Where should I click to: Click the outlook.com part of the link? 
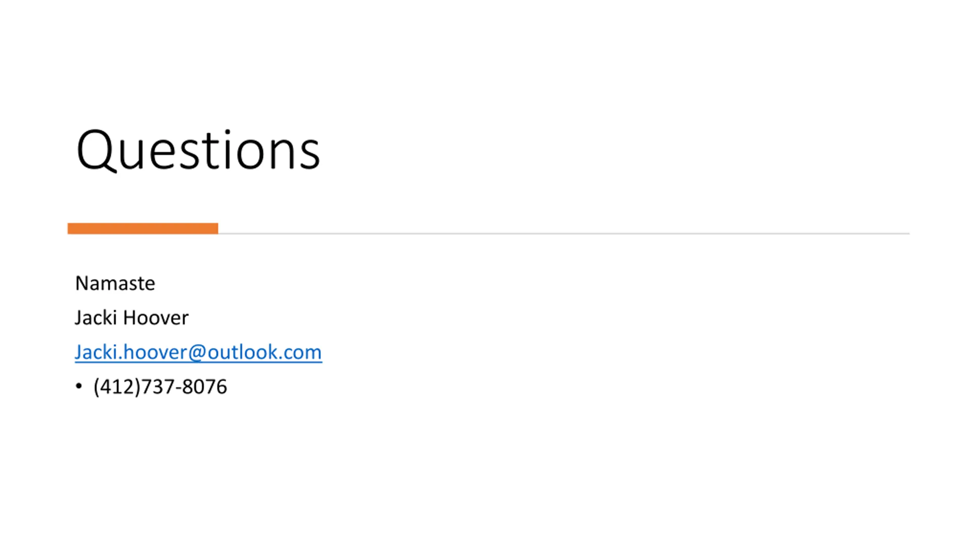(265, 352)
